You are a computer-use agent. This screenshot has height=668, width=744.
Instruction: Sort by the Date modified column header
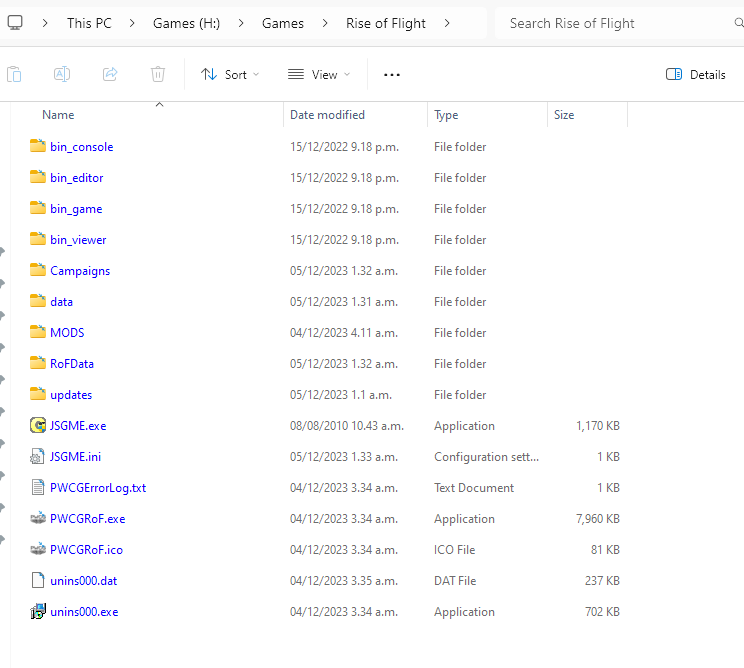[327, 115]
